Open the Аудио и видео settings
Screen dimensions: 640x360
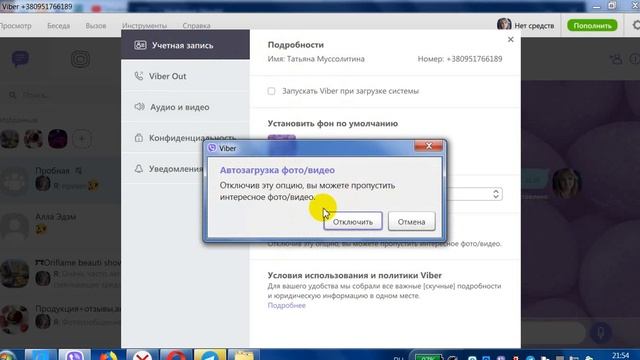(x=185, y=107)
